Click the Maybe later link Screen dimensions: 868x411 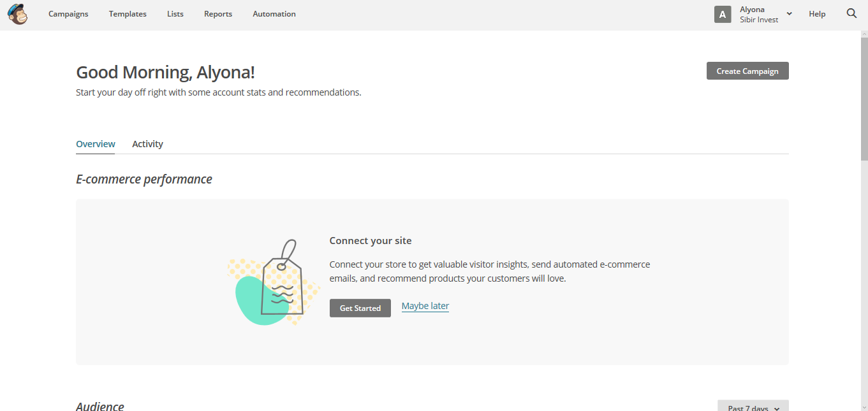(x=425, y=306)
